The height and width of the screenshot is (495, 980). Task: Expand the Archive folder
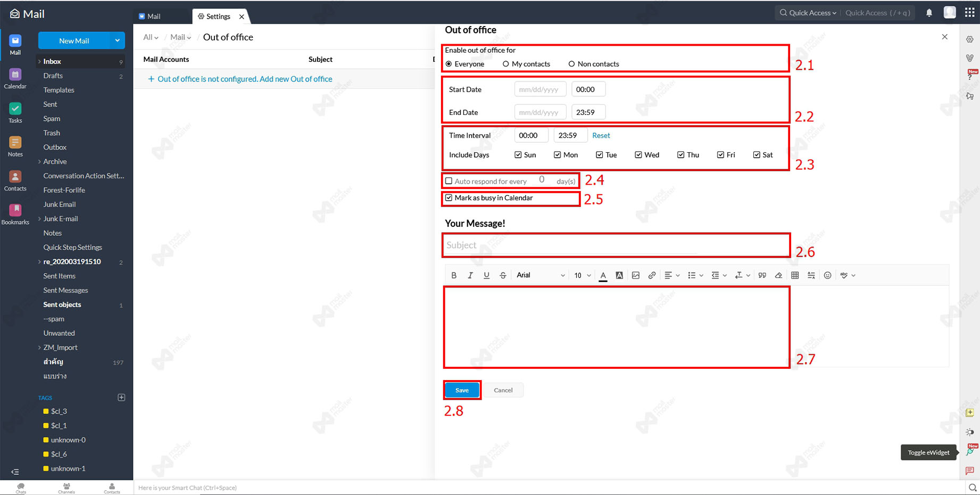(x=39, y=161)
